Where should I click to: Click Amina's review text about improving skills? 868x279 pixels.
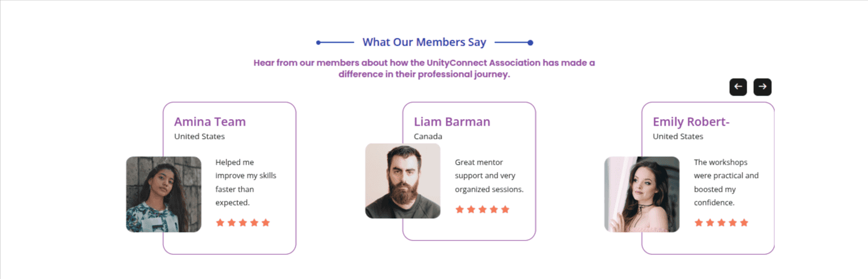(x=246, y=182)
